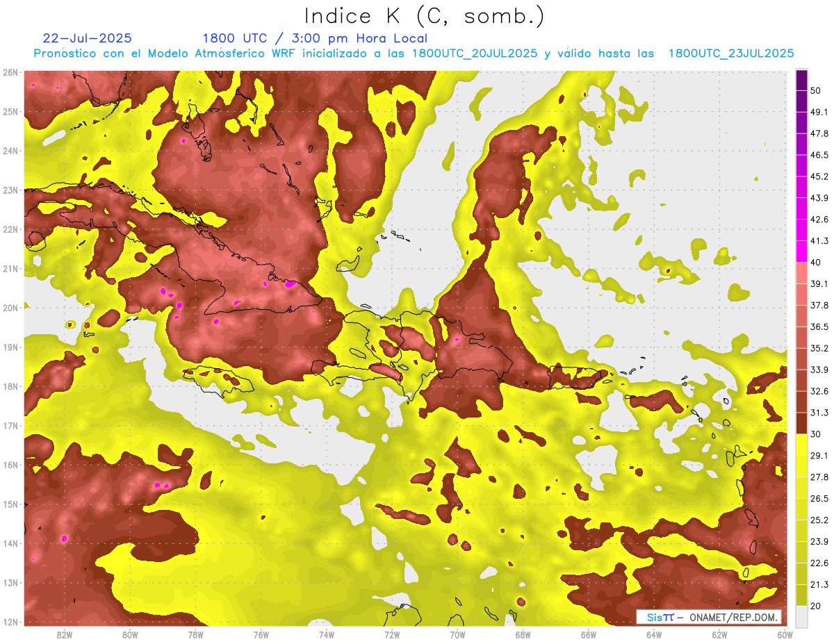This screenshot has width=834, height=644.
Task: Click the 26N latitude axis label
Action: [x=11, y=72]
